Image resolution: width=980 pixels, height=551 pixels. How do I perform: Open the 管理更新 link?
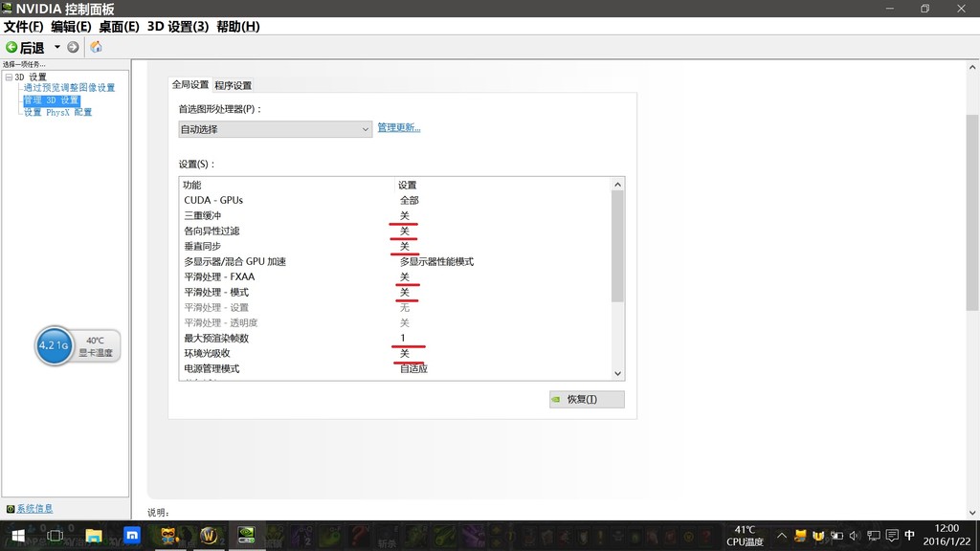(x=398, y=127)
